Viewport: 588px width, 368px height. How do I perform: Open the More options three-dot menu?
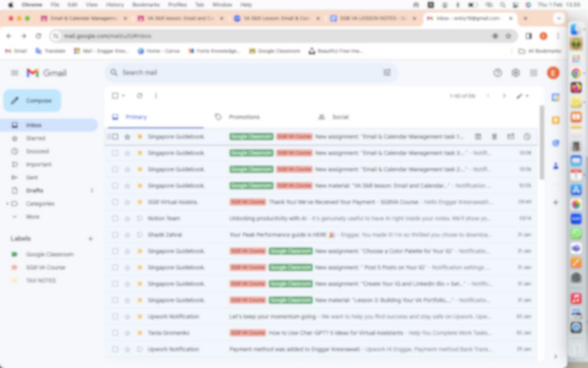[156, 96]
